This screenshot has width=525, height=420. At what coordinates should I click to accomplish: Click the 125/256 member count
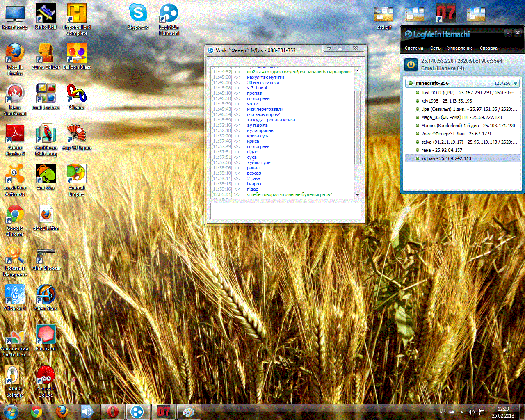[x=502, y=83]
